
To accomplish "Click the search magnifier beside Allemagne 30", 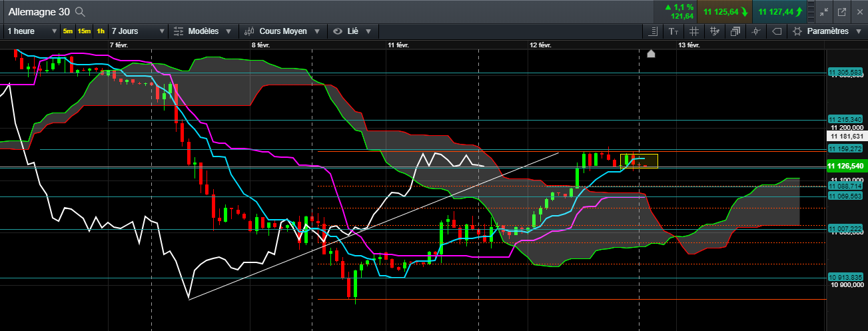I will (x=80, y=12).
